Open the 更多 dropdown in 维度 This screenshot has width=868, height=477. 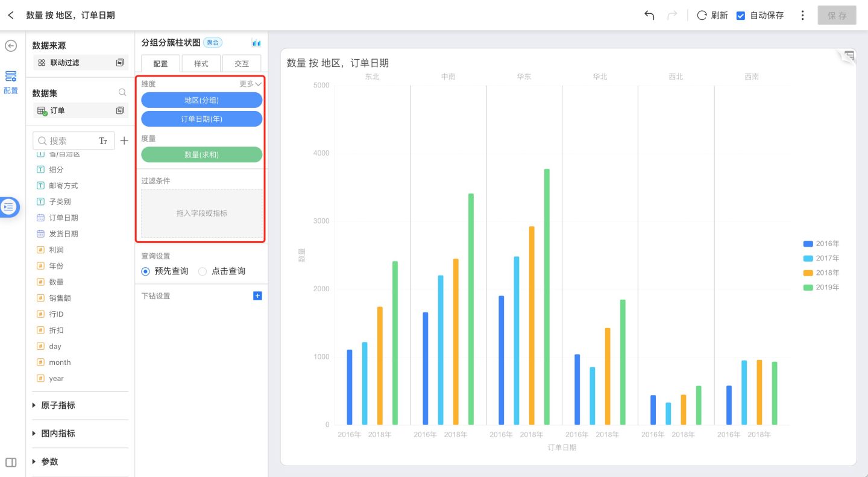click(x=251, y=84)
